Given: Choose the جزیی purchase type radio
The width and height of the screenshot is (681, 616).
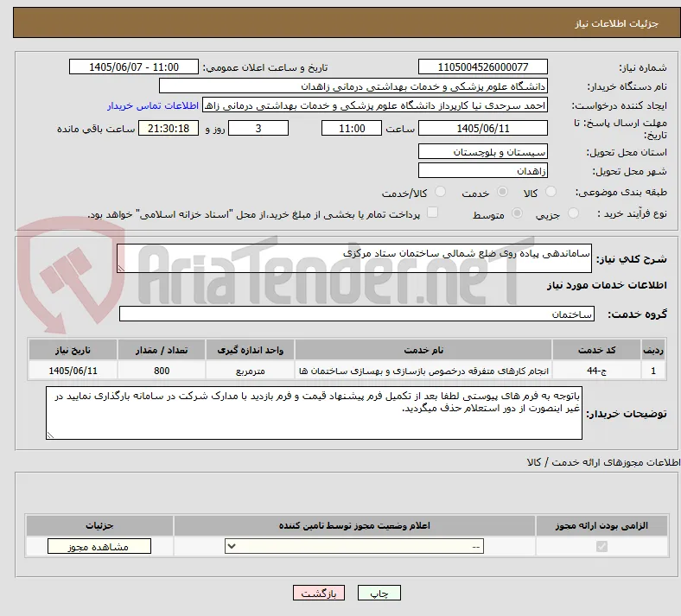Looking at the screenshot, I should (573, 213).
